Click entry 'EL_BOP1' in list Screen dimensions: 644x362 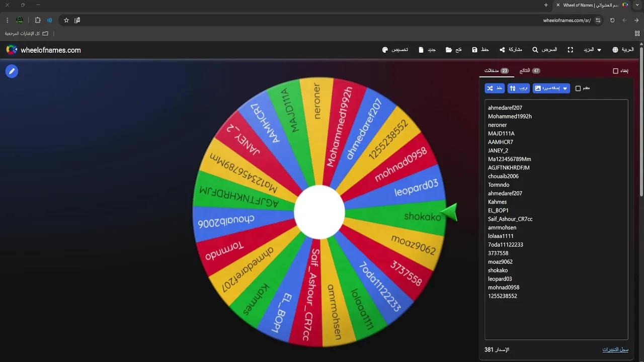click(x=498, y=211)
